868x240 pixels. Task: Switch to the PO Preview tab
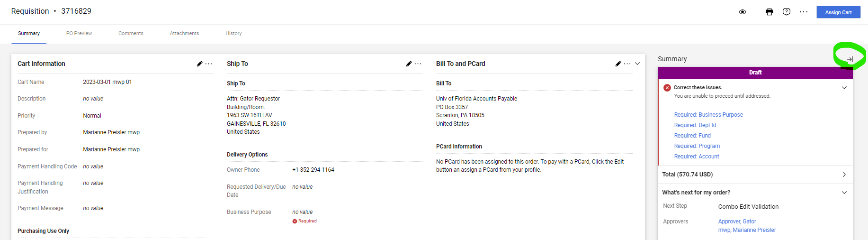[79, 34]
